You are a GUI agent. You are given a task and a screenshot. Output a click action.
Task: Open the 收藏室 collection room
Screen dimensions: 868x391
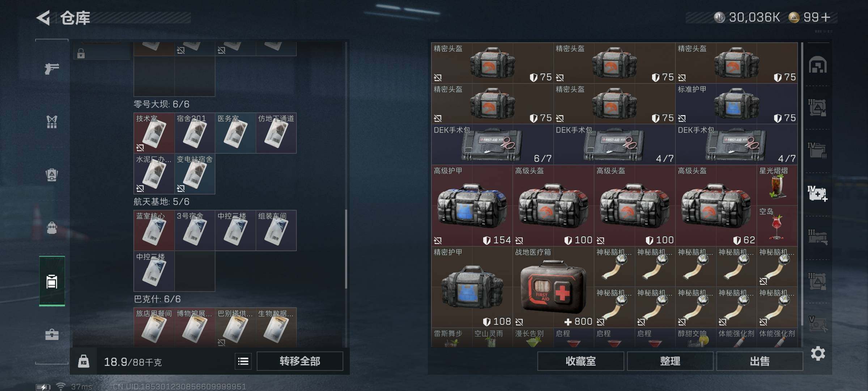point(580,361)
